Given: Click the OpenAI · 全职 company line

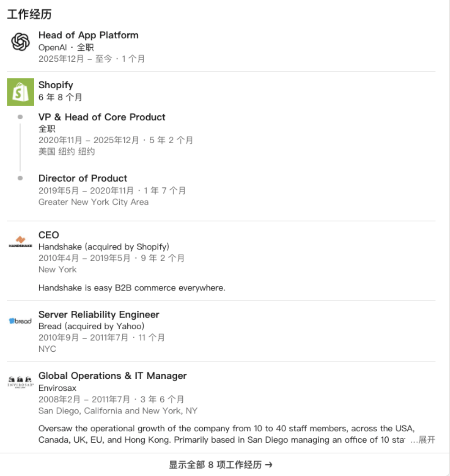Looking at the screenshot, I should [x=66, y=47].
